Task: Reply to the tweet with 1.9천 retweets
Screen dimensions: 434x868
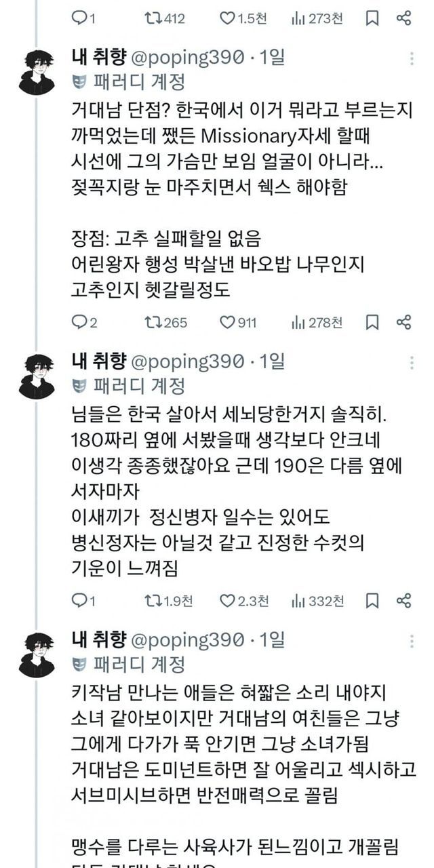Action: [x=79, y=600]
